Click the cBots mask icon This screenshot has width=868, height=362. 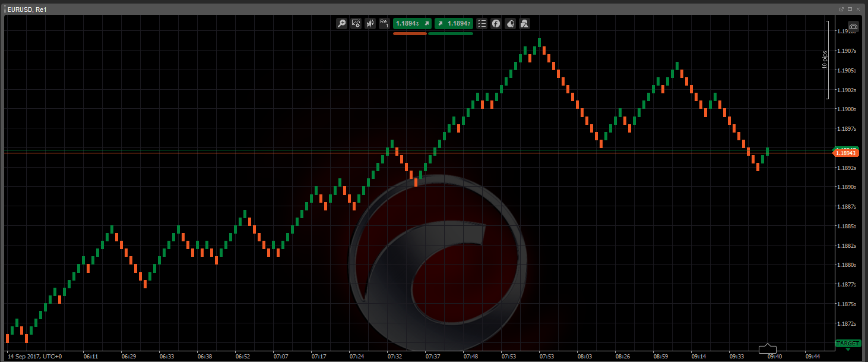click(x=510, y=24)
